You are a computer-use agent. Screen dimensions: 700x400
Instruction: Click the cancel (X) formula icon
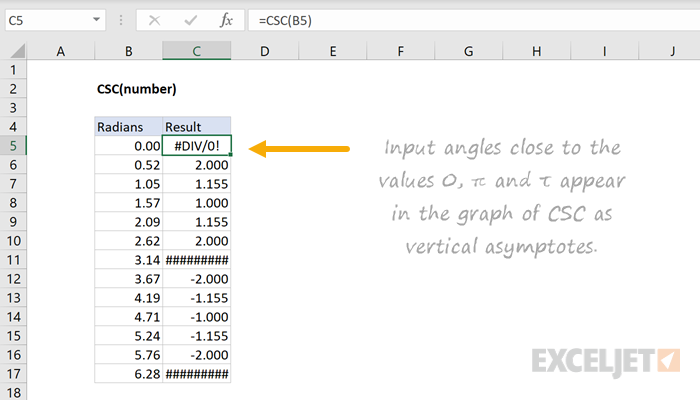coord(154,20)
